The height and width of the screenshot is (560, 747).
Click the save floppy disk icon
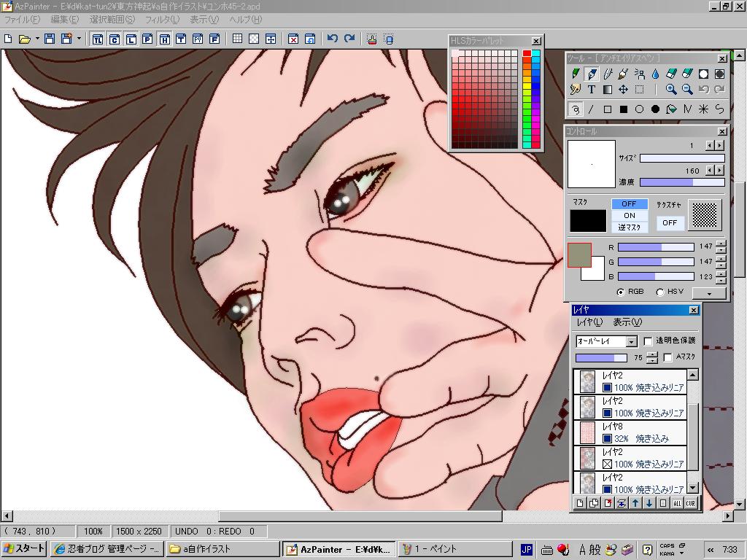tap(50, 39)
